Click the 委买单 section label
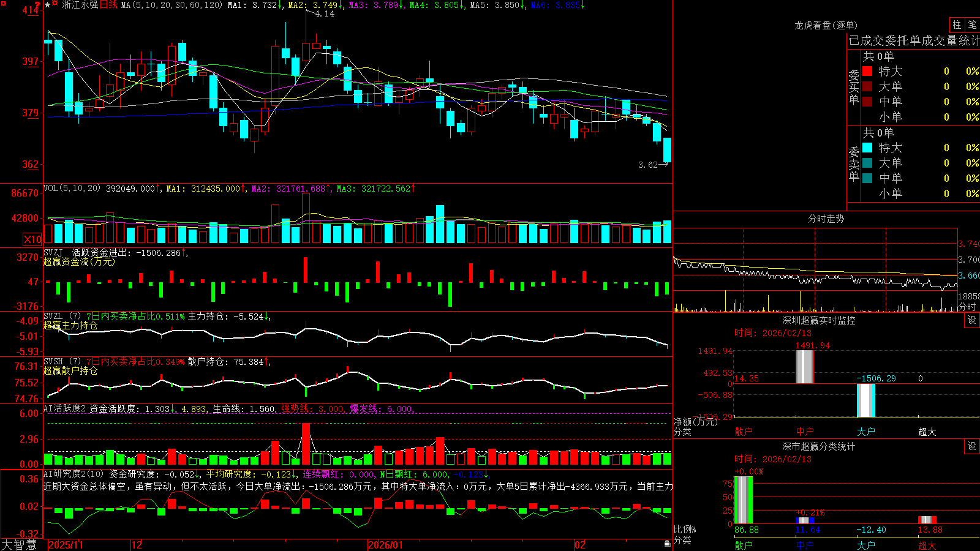This screenshot has width=980, height=551. pyautogui.click(x=854, y=86)
